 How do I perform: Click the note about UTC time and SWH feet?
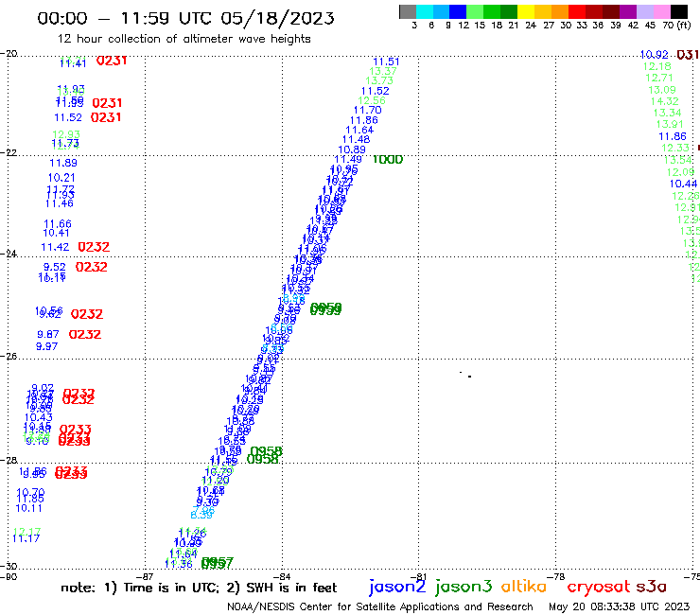click(199, 588)
